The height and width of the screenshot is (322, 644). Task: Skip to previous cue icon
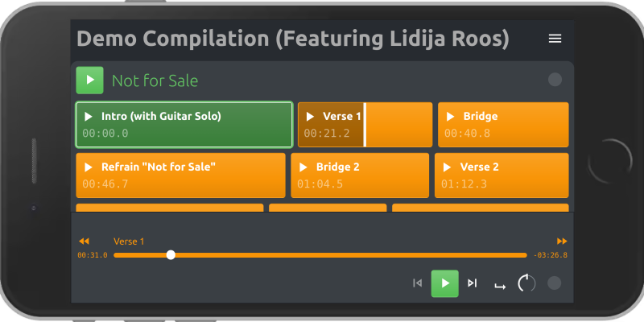coord(417,283)
